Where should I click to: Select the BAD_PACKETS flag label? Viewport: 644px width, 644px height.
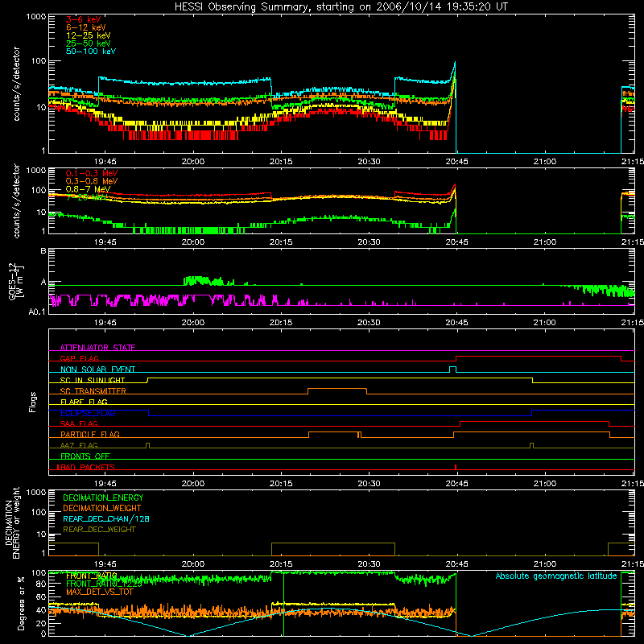(x=86, y=467)
